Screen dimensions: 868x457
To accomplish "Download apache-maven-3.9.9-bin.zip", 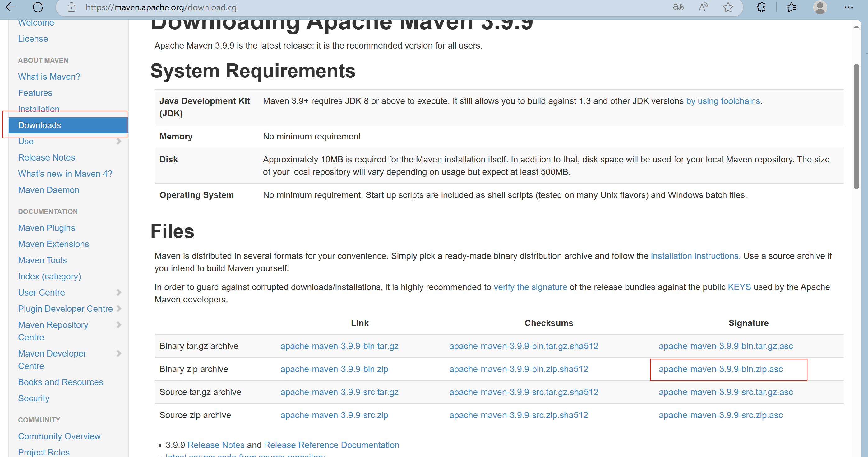I will click(334, 369).
